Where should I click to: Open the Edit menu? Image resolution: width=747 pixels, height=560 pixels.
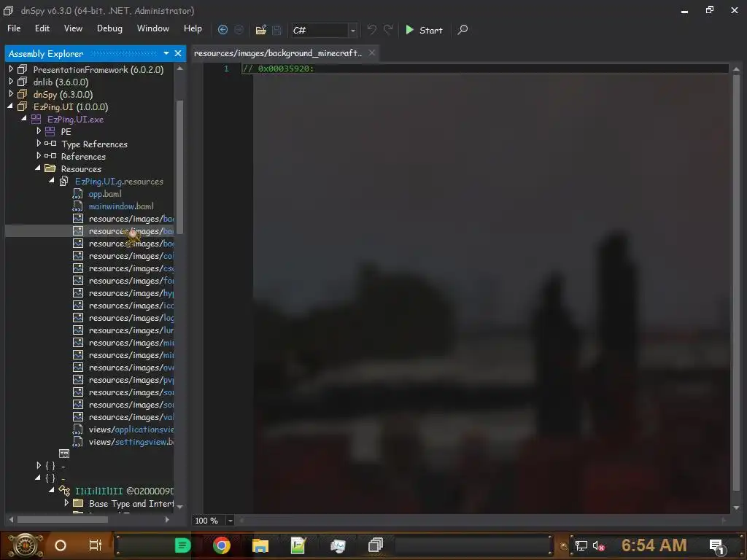(x=42, y=28)
